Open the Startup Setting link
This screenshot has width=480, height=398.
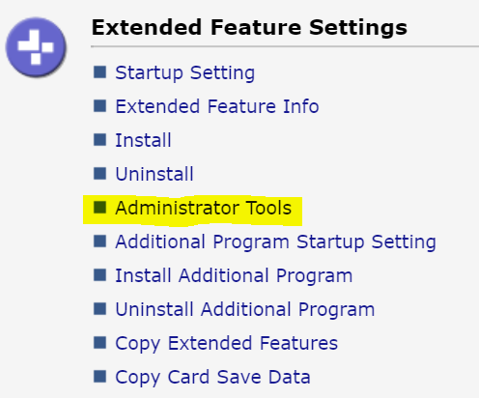coord(185,73)
